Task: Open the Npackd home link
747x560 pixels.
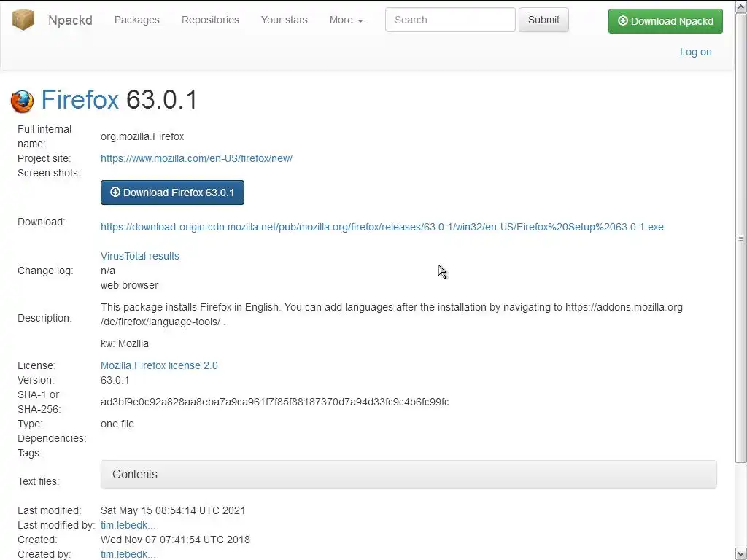Action: click(x=70, y=20)
